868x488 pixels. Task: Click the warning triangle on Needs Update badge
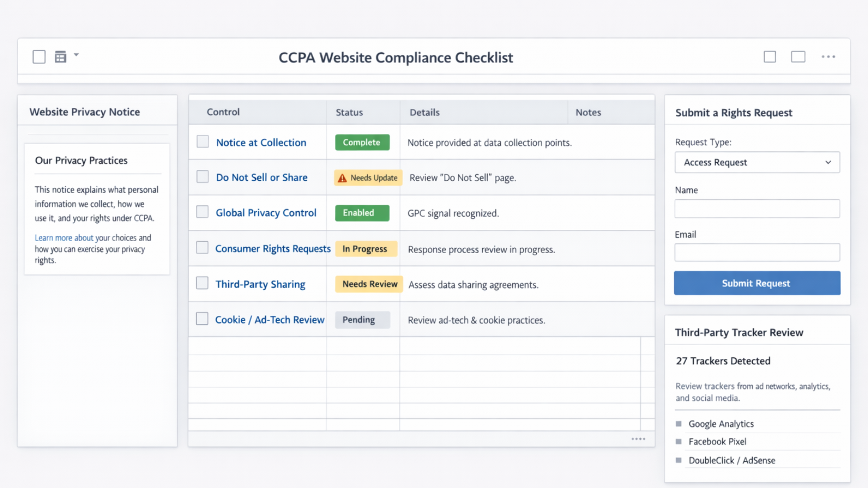342,177
